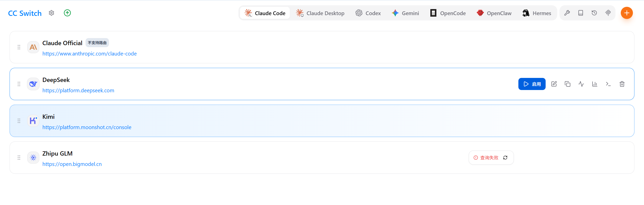Click the Zhipu GLM logo icon
Viewport: 644px width, 205px height.
[x=33, y=158]
